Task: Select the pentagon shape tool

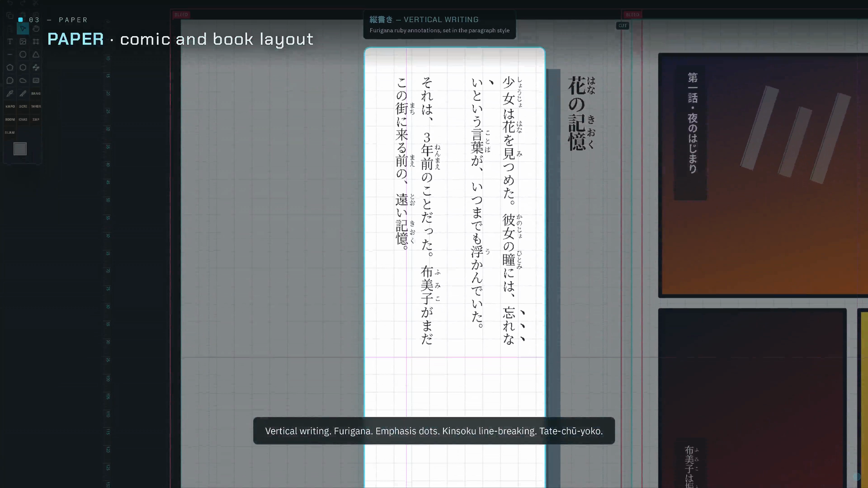Action: pos(10,68)
